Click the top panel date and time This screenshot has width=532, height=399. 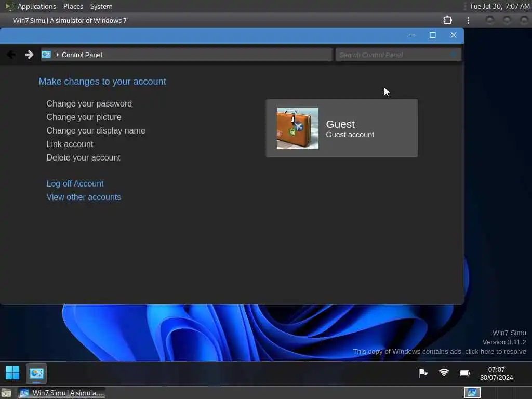coord(499,6)
